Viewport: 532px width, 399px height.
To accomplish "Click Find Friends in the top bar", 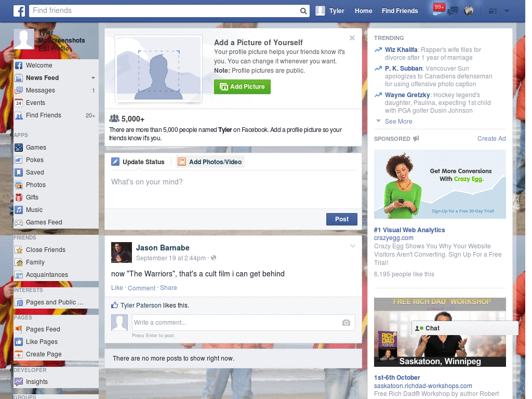I will pyautogui.click(x=400, y=11).
